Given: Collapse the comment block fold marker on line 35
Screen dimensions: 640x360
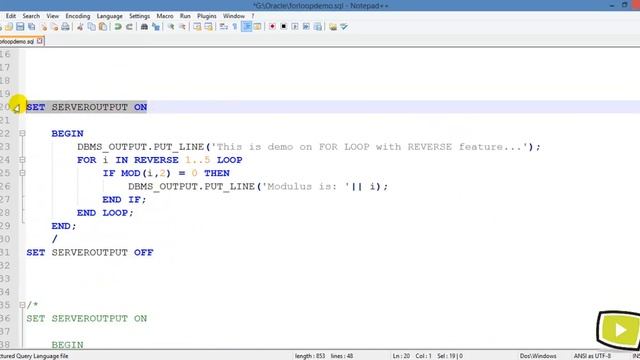Looking at the screenshot, I should click(22, 305).
